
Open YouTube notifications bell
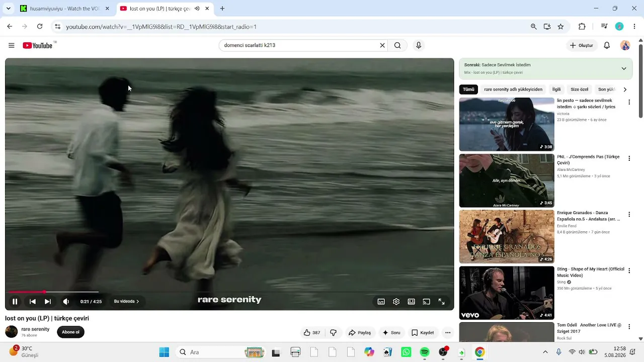[x=607, y=45]
